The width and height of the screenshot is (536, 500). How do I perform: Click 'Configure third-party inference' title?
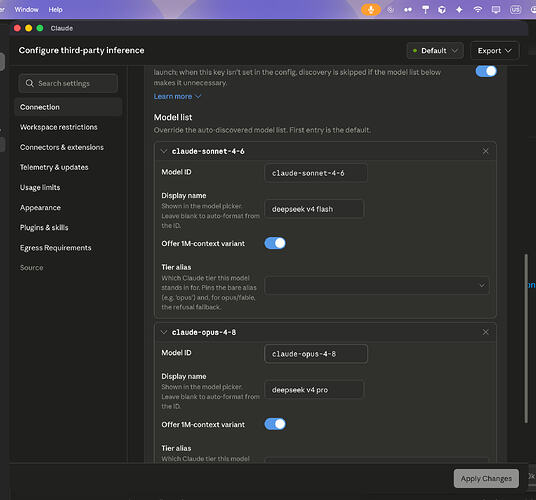click(x=81, y=50)
